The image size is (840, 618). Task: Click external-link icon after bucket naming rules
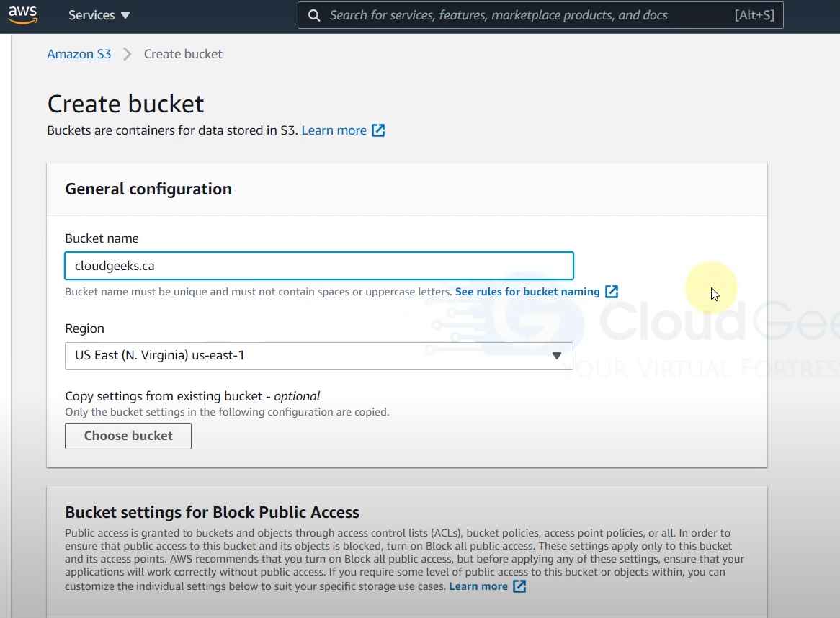click(612, 291)
